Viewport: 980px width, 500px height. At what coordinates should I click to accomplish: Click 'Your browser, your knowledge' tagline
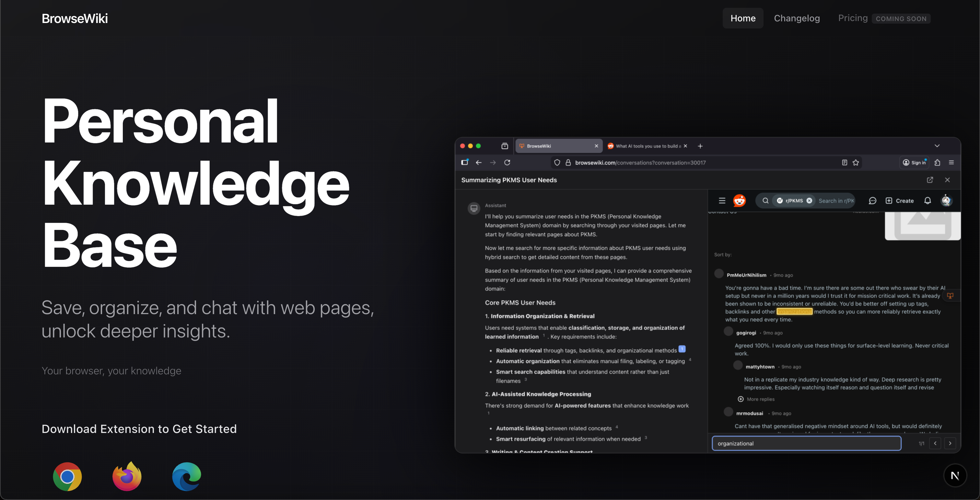(x=111, y=371)
